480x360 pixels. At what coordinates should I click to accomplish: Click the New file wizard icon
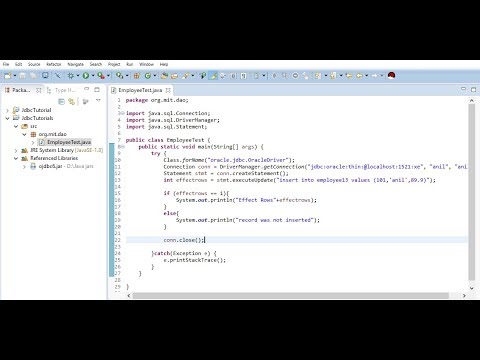[x=7, y=76]
